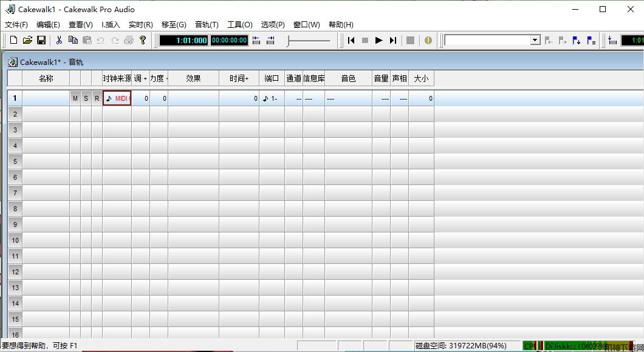The image size is (644, 352).
Task: Go to previous marker flag icon
Action: pos(549,40)
